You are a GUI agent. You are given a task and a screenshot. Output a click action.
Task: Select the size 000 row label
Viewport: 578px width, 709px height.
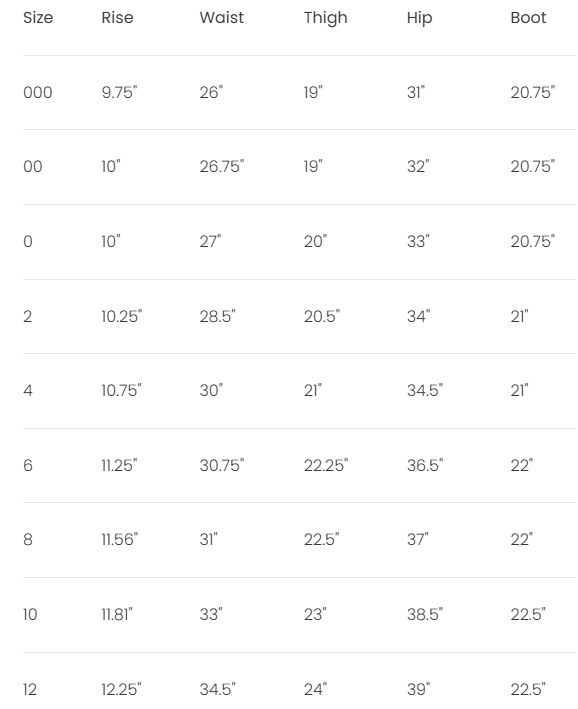38,92
